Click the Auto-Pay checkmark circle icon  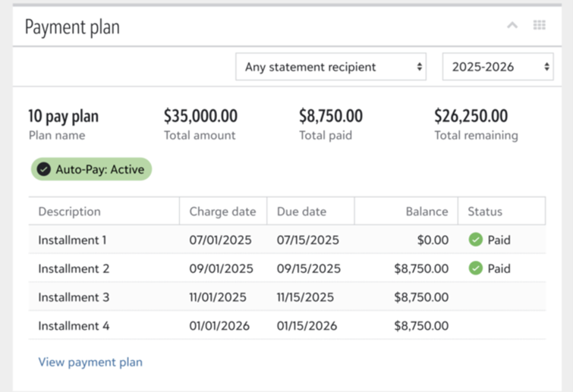tap(44, 169)
